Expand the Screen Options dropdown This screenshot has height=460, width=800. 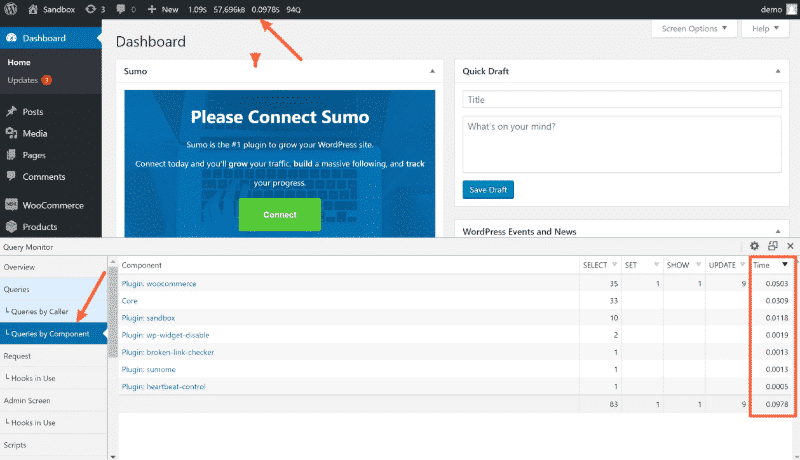696,29
